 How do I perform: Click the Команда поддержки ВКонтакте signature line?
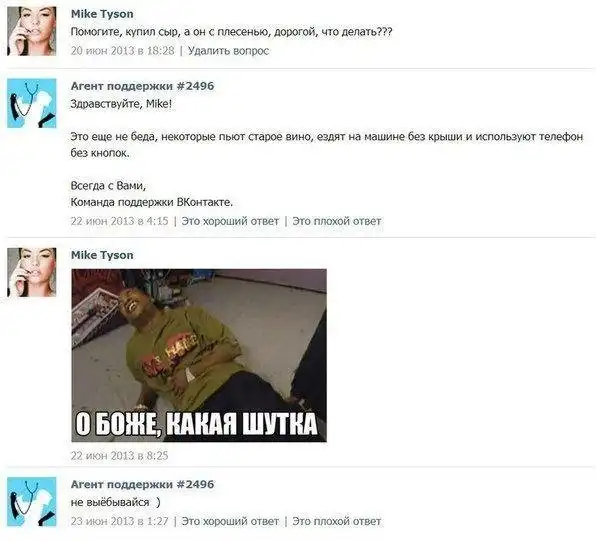click(x=152, y=202)
